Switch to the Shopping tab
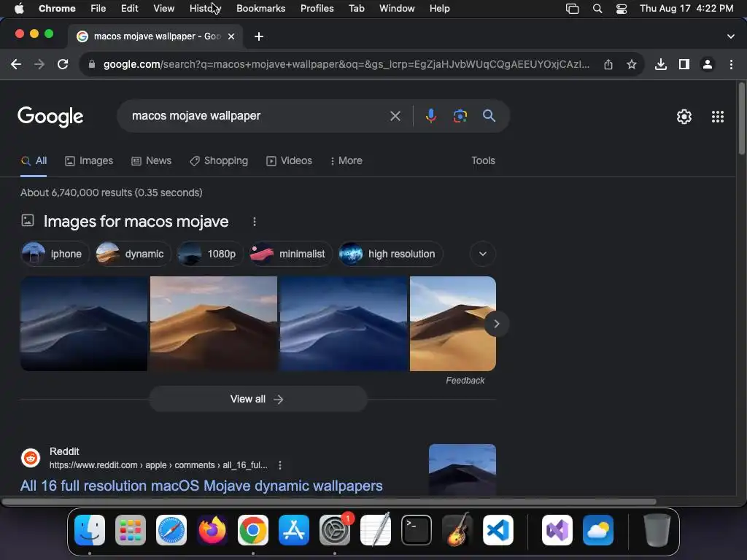The image size is (747, 560). click(219, 161)
